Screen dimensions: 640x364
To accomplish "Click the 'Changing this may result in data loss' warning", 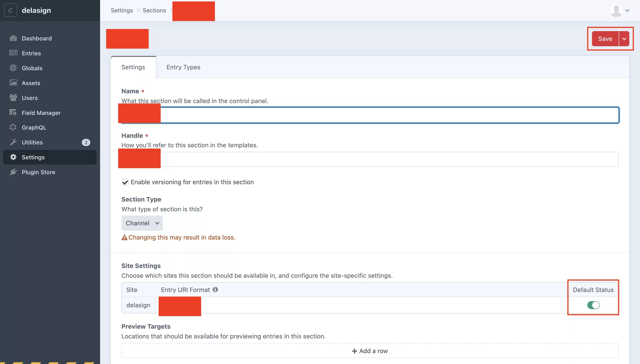I will [x=178, y=237].
